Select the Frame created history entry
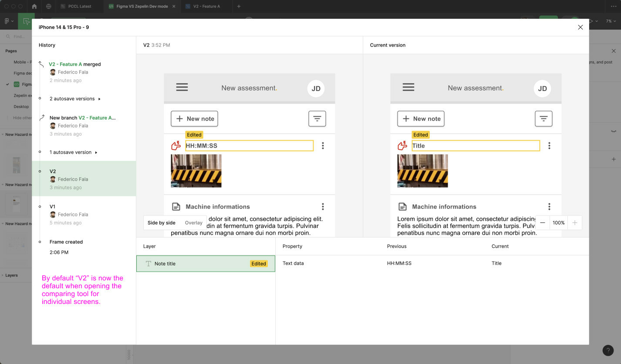The image size is (621, 364). click(84, 247)
